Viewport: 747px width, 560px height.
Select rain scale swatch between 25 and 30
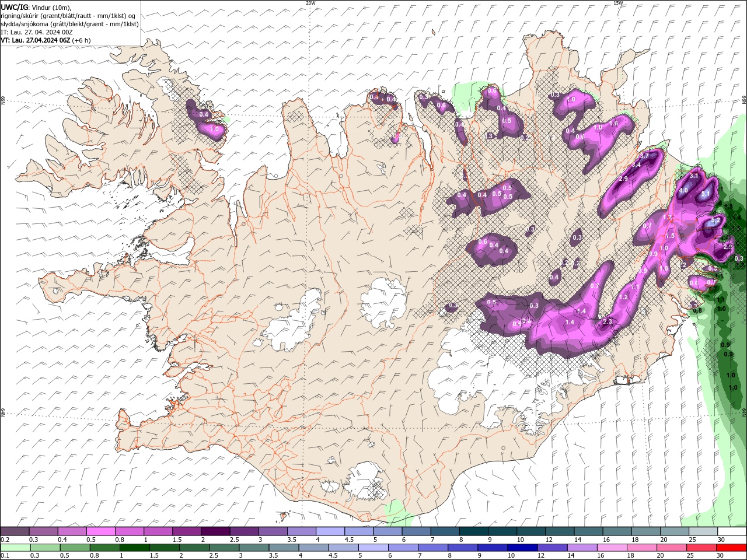coord(700,548)
